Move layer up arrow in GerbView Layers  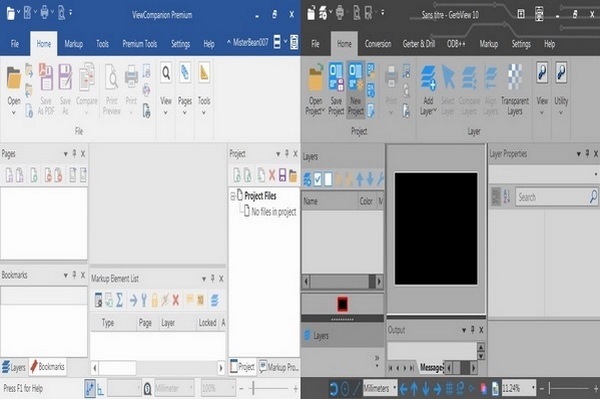pos(360,179)
